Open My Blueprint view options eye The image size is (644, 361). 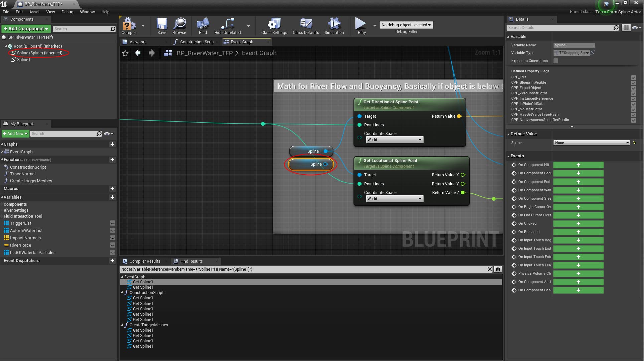tap(109, 134)
